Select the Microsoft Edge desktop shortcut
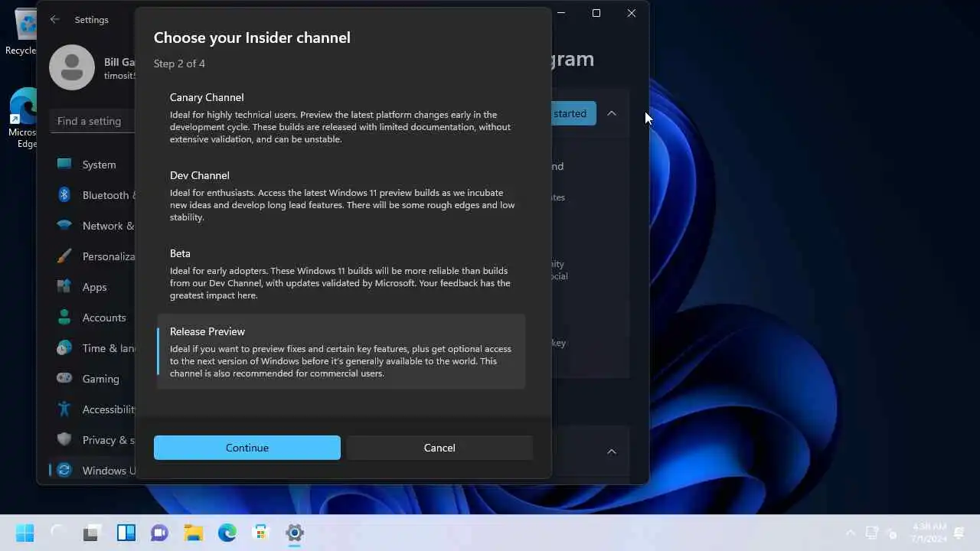The width and height of the screenshot is (980, 551). click(x=23, y=119)
